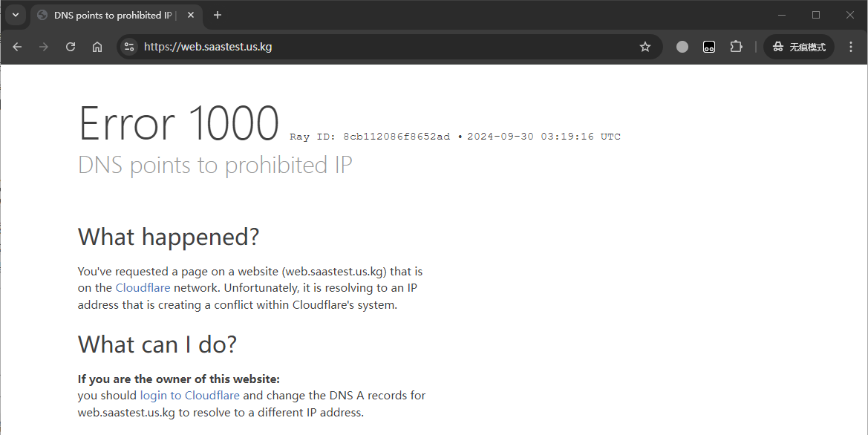Screen dimensions: 868x435
Task: Open the browser home page
Action: tap(97, 47)
